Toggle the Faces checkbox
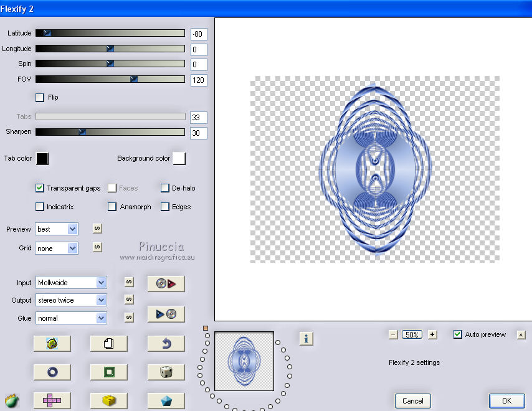Viewport: 532px width, 411px height. [112, 188]
